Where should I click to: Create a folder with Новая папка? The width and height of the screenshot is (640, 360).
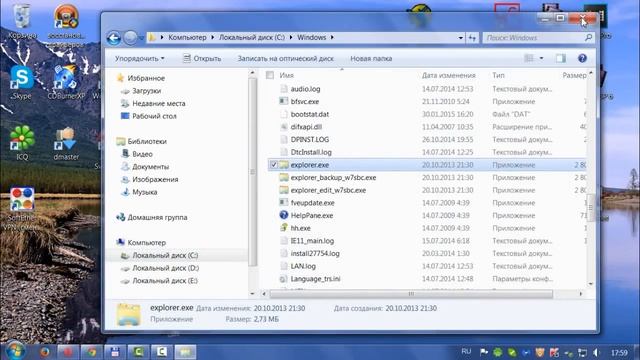371,58
